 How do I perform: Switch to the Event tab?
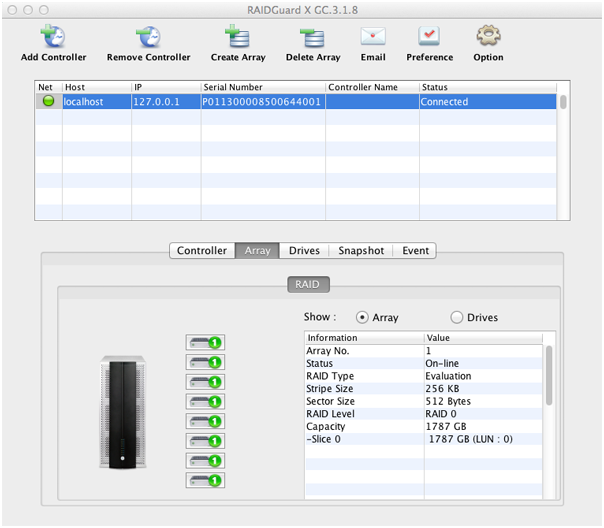pyautogui.click(x=415, y=250)
